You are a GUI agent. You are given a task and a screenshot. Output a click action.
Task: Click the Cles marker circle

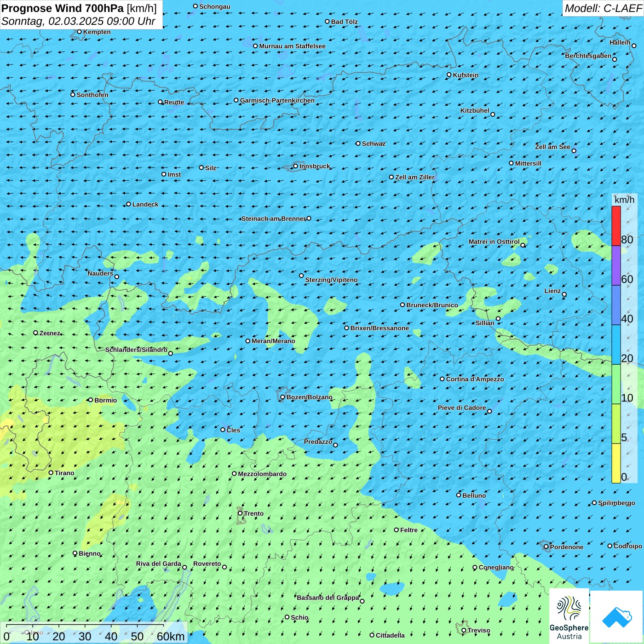tap(223, 430)
